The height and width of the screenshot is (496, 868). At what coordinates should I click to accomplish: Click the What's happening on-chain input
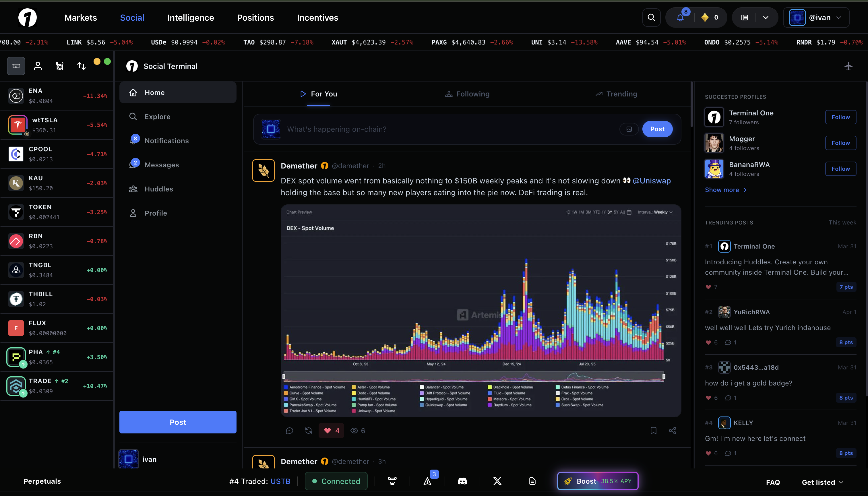click(450, 129)
